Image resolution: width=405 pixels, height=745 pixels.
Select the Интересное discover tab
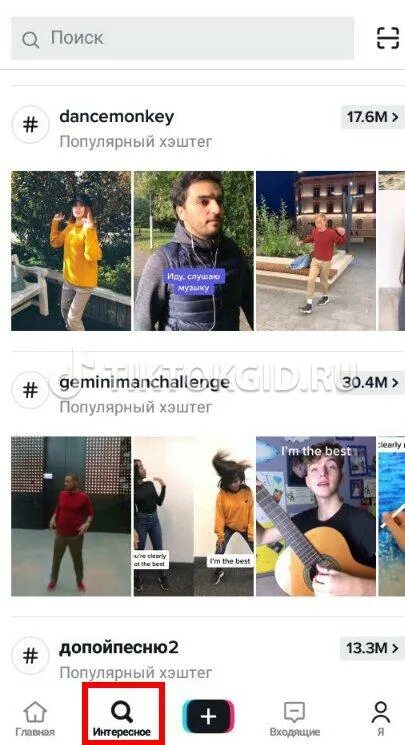pos(123,715)
